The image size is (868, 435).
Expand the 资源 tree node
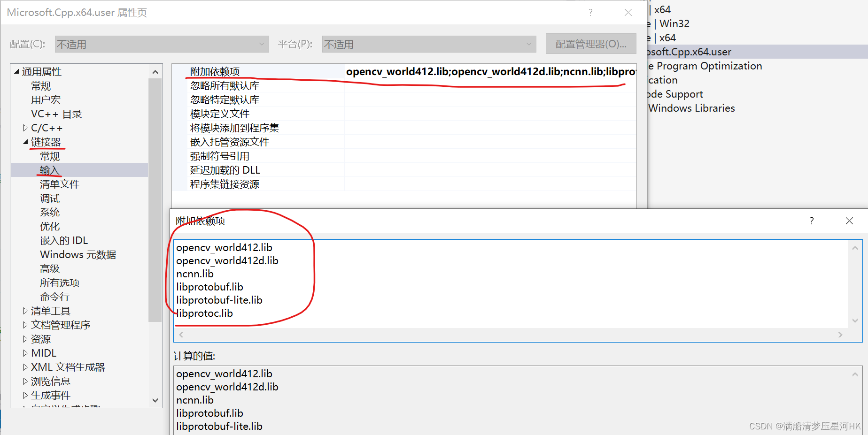pos(25,339)
